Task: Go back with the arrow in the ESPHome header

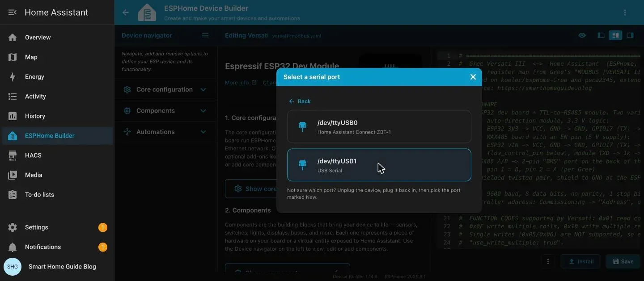Action: click(x=126, y=13)
